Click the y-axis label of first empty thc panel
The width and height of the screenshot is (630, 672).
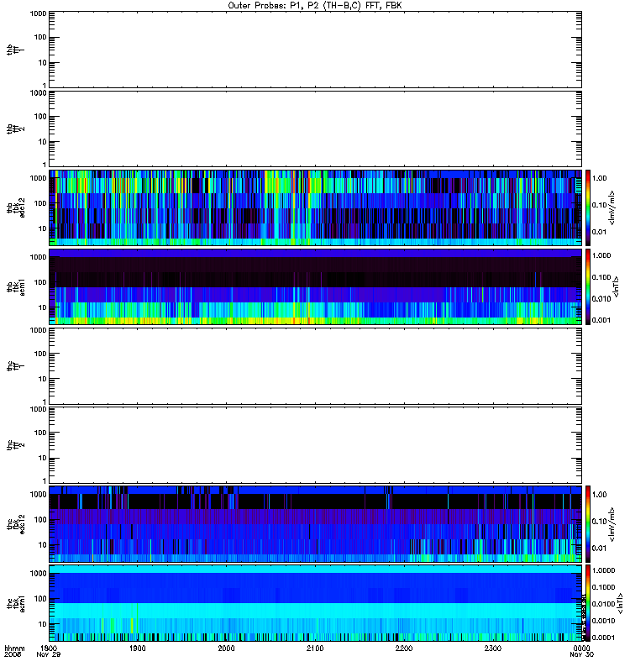pyautogui.click(x=16, y=365)
